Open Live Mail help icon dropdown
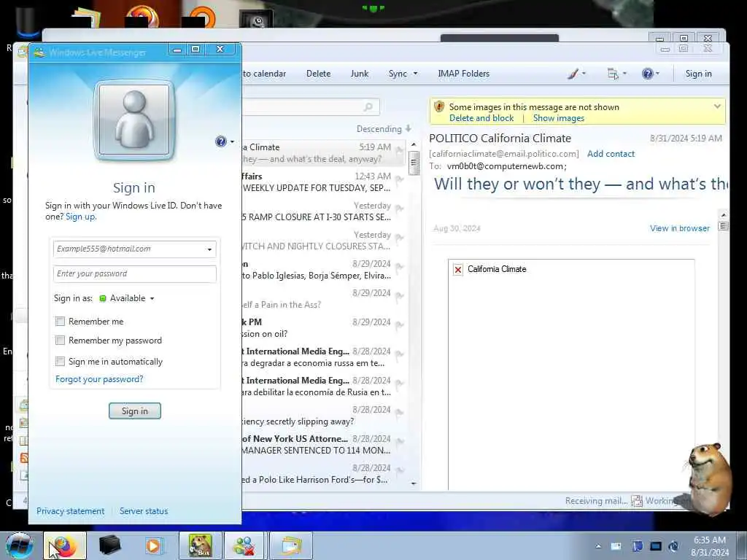 [650, 74]
